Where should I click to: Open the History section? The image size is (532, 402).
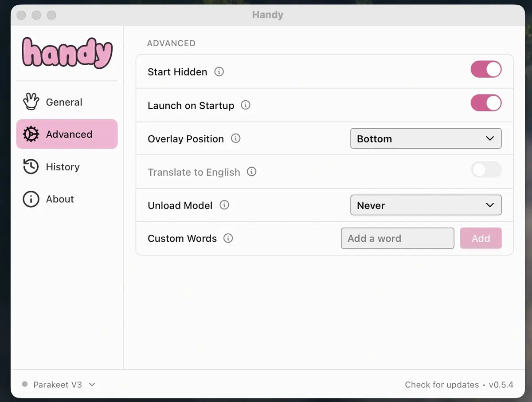click(62, 166)
